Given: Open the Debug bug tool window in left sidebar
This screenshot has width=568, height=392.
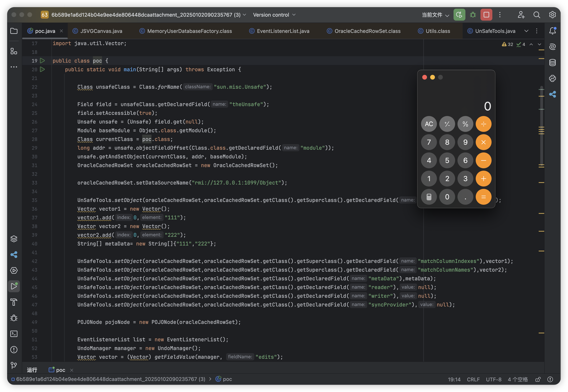Looking at the screenshot, I should [x=14, y=318].
